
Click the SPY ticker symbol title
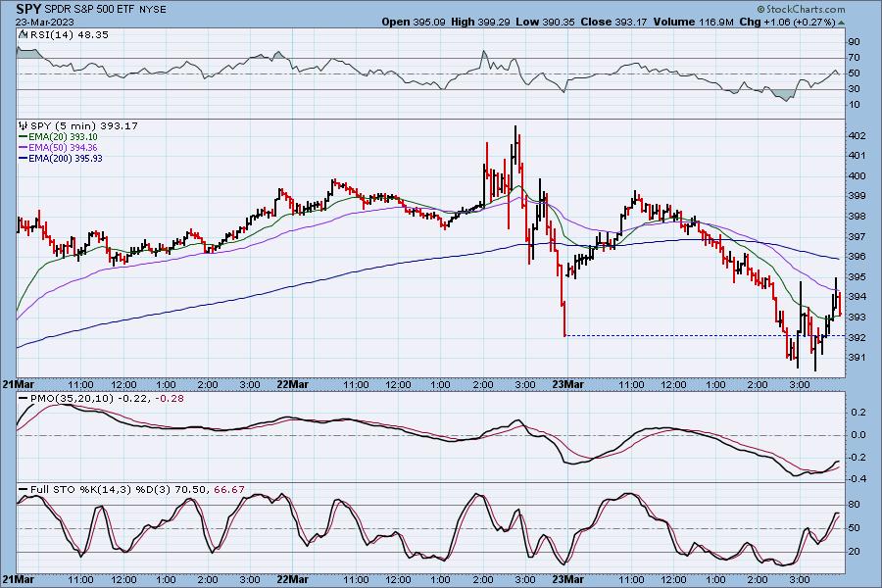point(28,9)
